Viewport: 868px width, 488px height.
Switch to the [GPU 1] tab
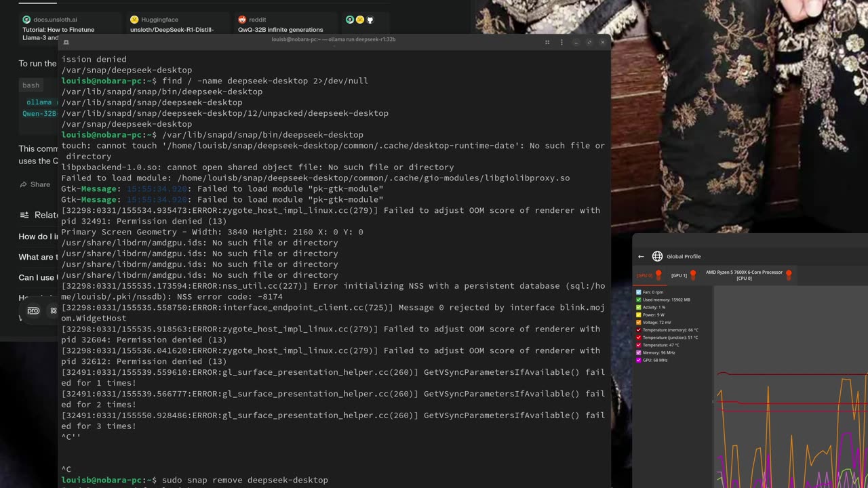point(683,275)
